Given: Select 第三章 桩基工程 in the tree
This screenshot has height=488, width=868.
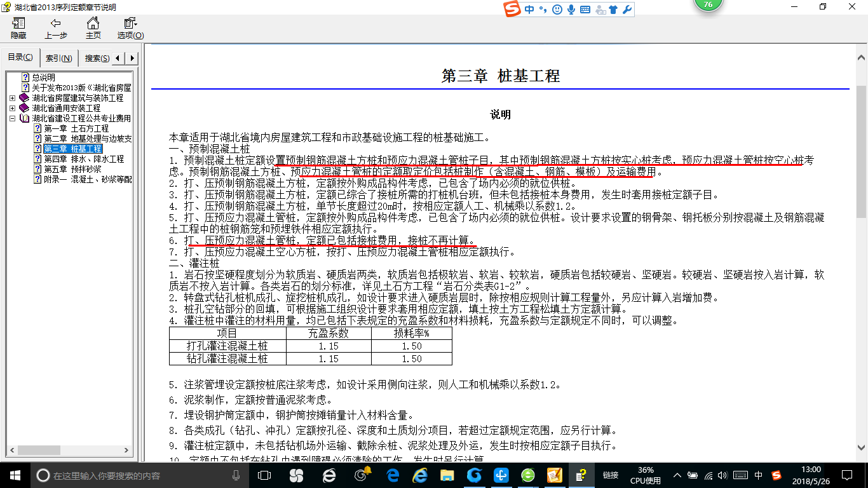Looking at the screenshot, I should pyautogui.click(x=72, y=149).
